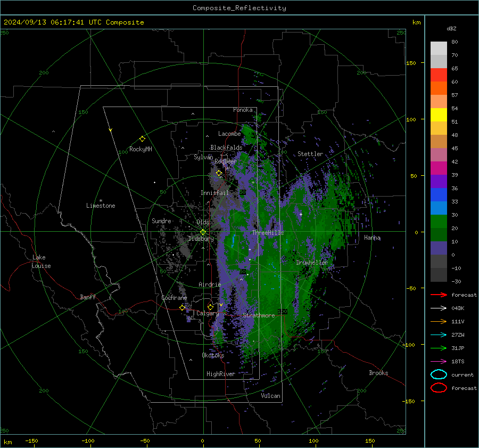Image resolution: width=479 pixels, height=448 pixels.
Task: Click the 2024/09/13 06:17:41 UTC timestamp
Action: [73, 22]
